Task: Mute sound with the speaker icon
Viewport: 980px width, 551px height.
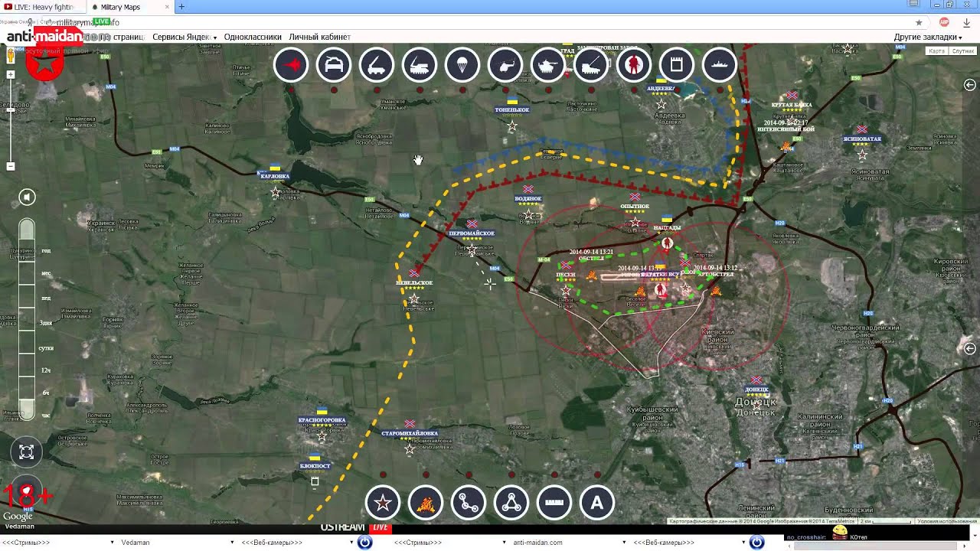Action: click(x=27, y=197)
